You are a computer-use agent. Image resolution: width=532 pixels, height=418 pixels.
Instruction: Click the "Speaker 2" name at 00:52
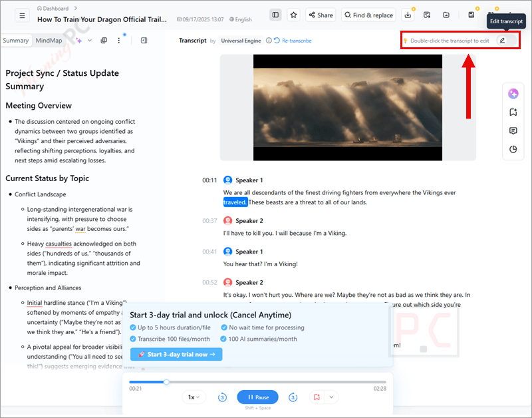[x=249, y=282]
